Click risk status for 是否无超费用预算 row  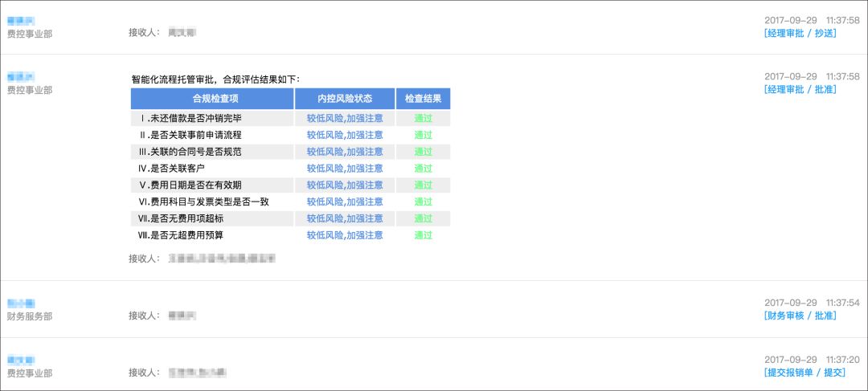coord(345,235)
